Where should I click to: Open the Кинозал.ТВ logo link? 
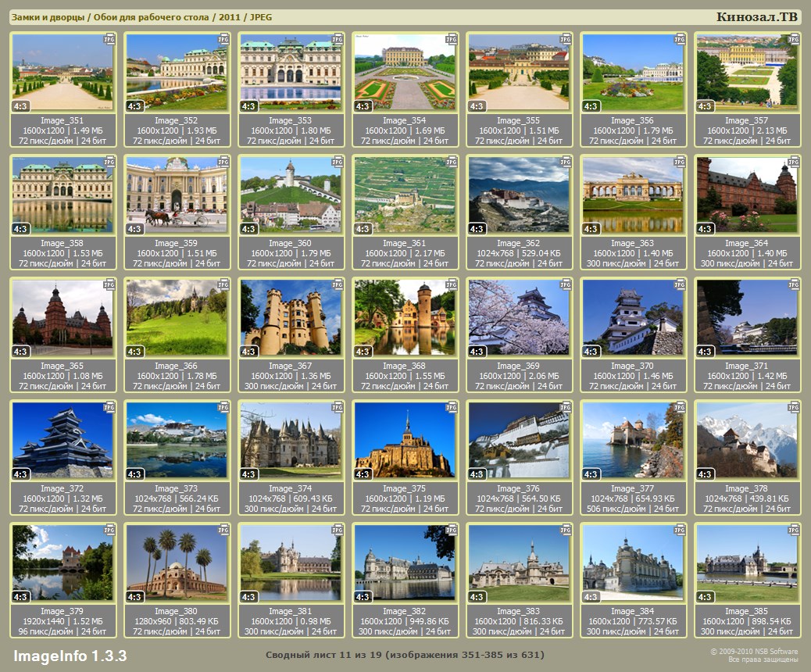click(757, 17)
